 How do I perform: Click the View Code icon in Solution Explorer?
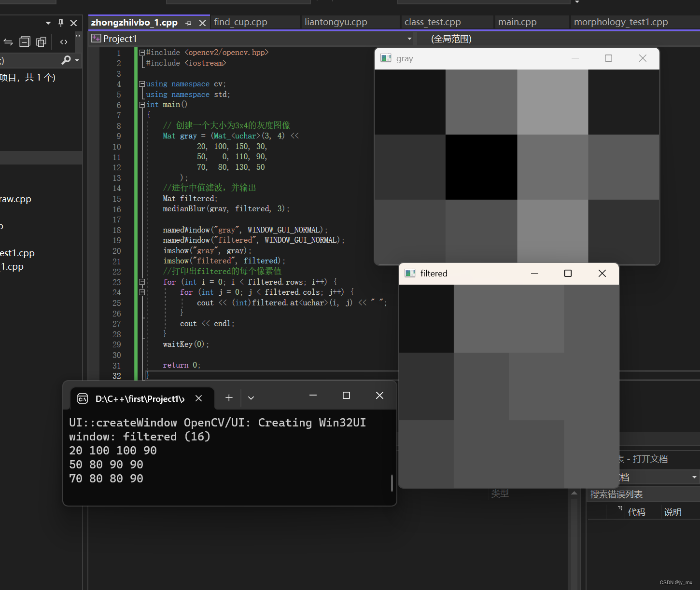click(63, 42)
